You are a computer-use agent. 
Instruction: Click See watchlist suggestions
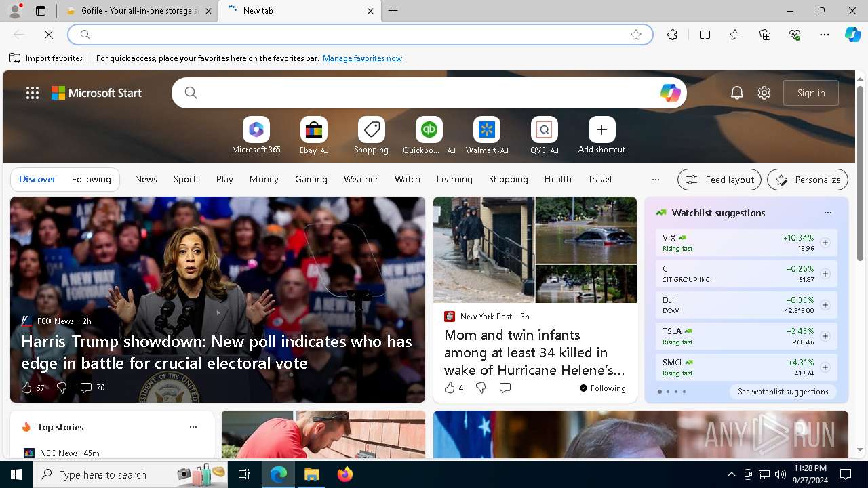click(783, 392)
